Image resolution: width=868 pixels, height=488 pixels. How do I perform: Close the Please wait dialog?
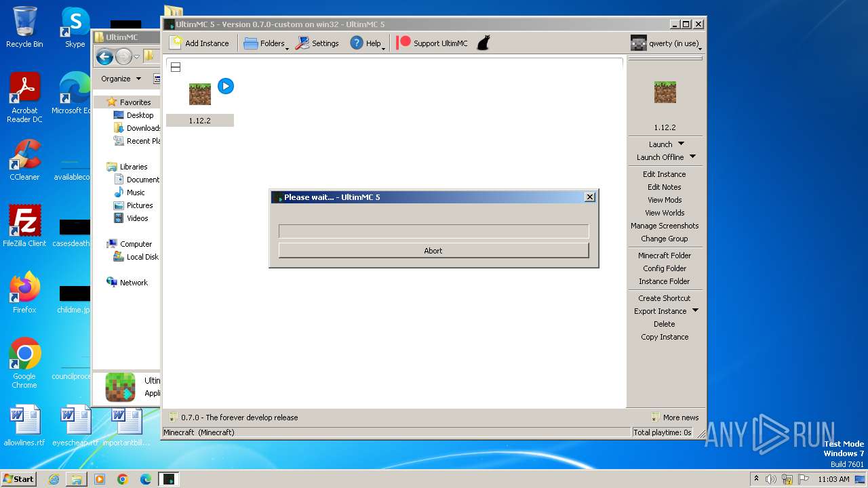590,197
